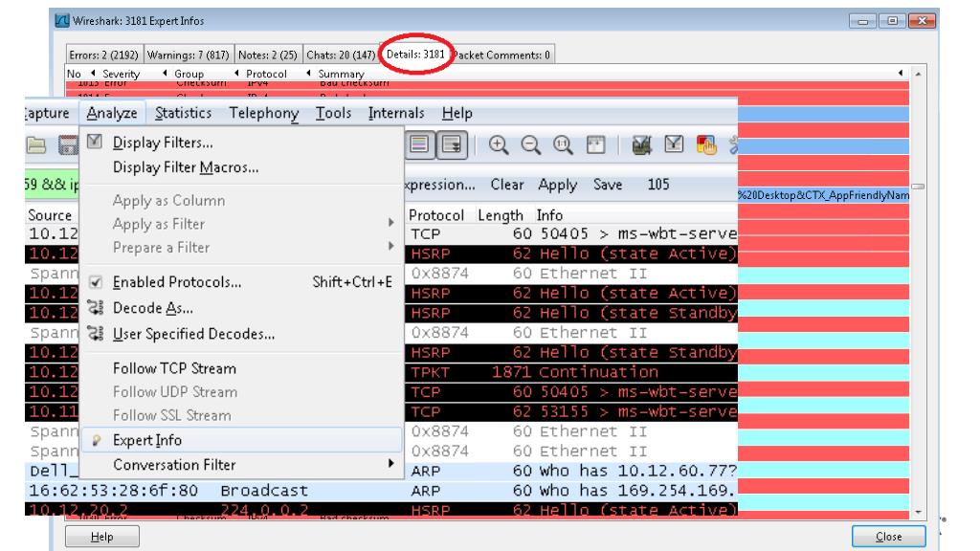Switch to the Packet Comments: 0 tab

coord(501,55)
